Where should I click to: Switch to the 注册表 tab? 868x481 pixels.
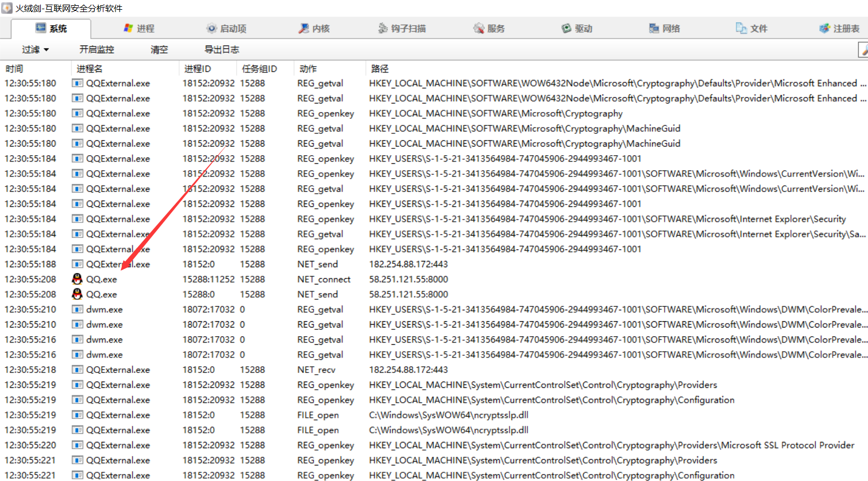click(839, 28)
